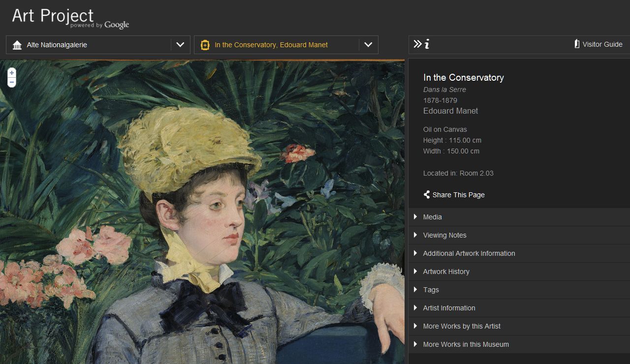Expand the Viewing Notes section

pyautogui.click(x=444, y=235)
